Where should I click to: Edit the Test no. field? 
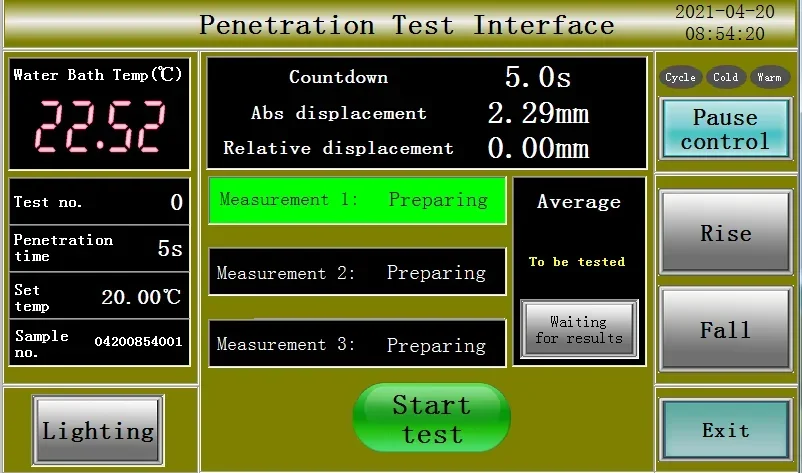coord(99,201)
